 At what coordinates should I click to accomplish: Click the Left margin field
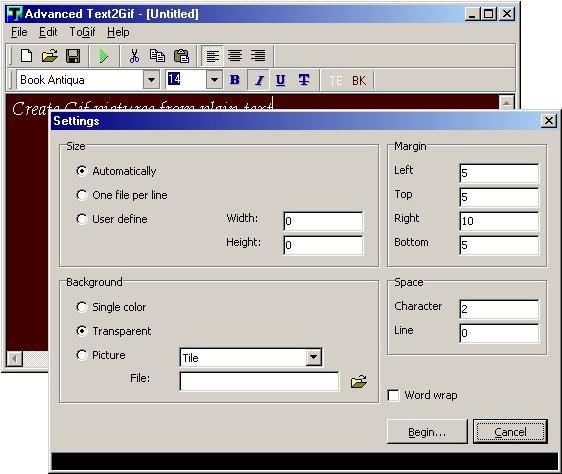[x=499, y=173]
